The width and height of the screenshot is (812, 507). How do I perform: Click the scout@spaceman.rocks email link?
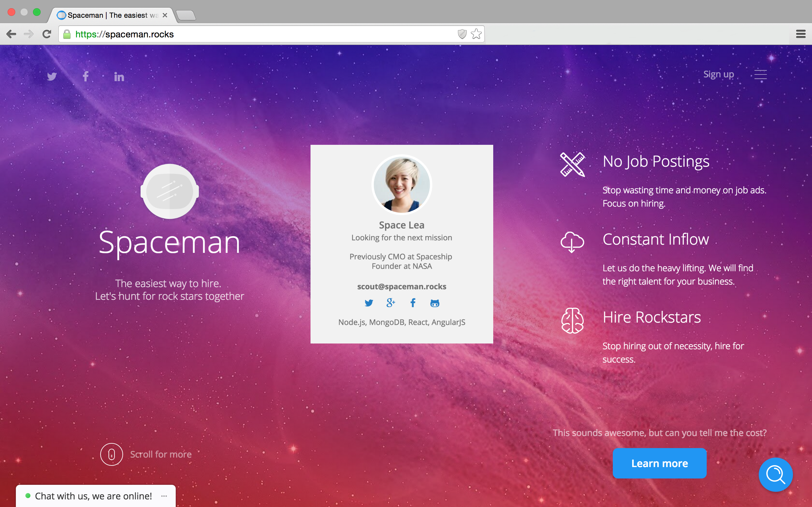[402, 286]
